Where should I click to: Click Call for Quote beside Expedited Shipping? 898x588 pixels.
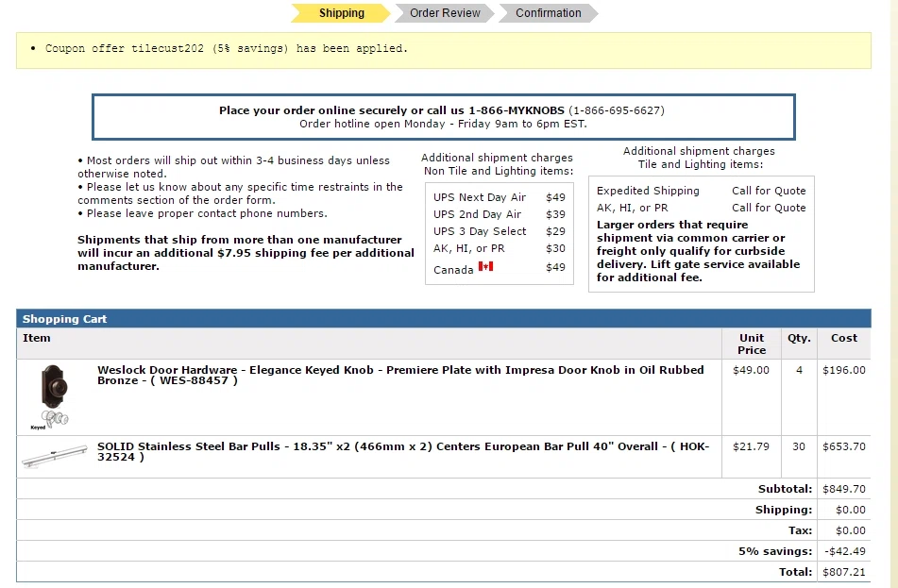coord(769,191)
